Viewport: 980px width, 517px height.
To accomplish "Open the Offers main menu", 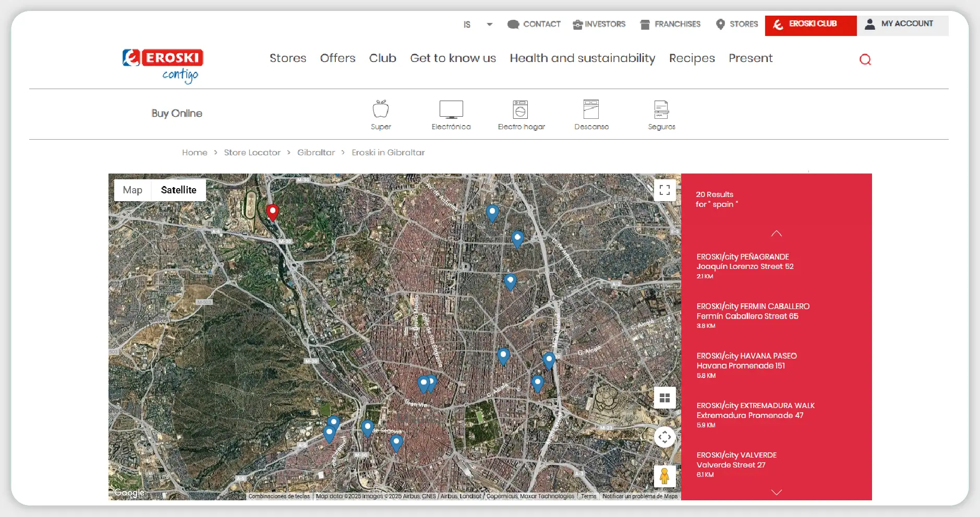I will point(337,58).
